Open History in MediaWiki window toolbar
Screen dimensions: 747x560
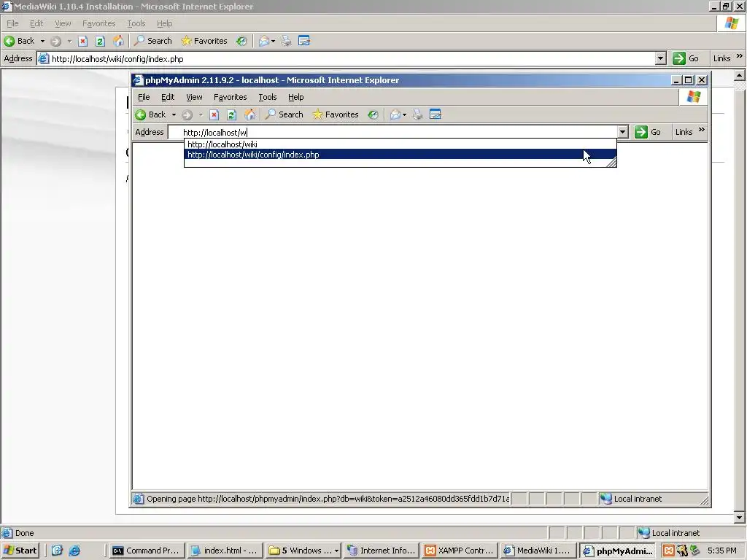coord(241,41)
